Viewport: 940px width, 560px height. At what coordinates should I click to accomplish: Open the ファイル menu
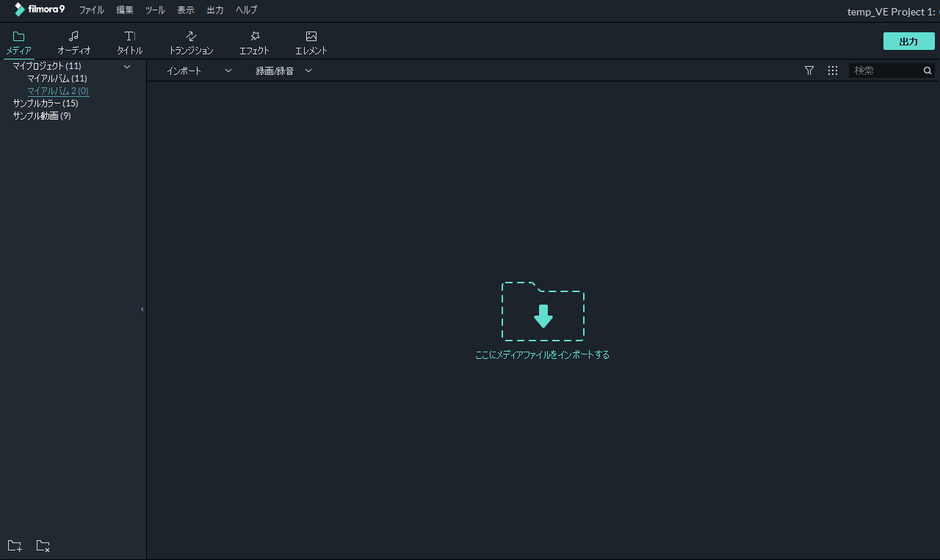tap(92, 10)
